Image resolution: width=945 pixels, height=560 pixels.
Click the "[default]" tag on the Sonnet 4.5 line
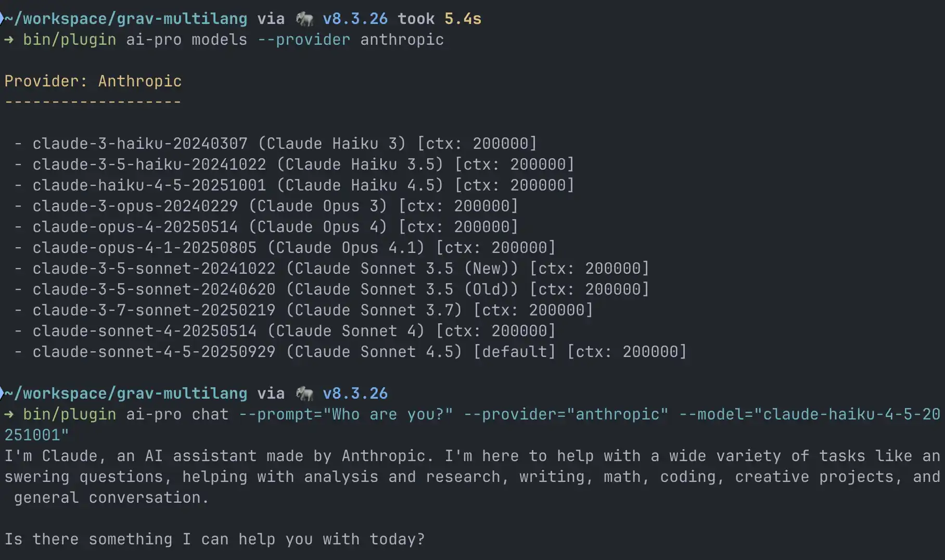pos(515,352)
